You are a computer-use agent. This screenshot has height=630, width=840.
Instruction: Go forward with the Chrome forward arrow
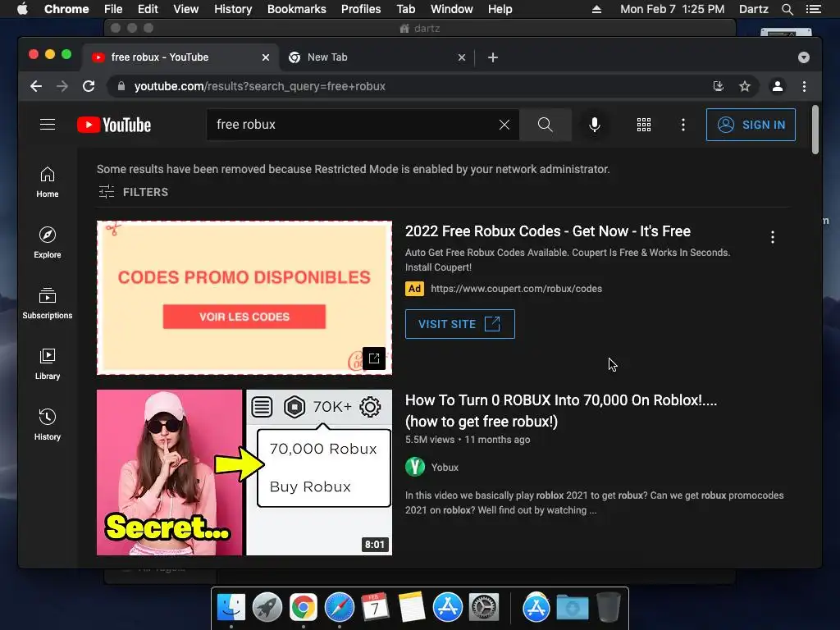pos(62,86)
